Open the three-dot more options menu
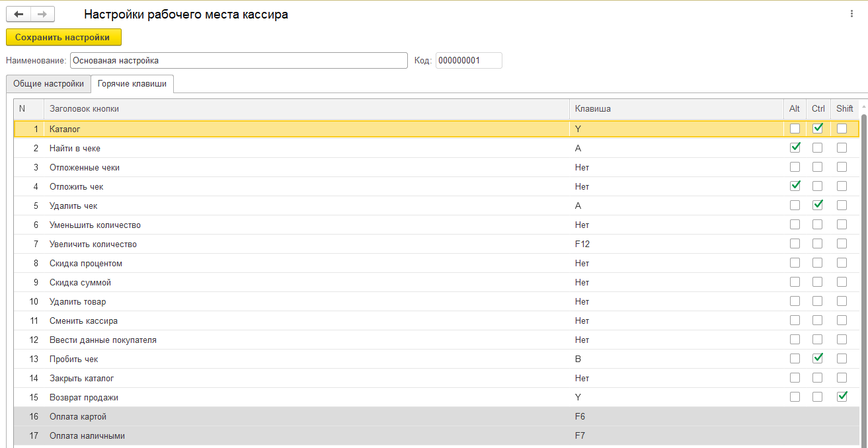The height and width of the screenshot is (448, 868). coord(851,14)
